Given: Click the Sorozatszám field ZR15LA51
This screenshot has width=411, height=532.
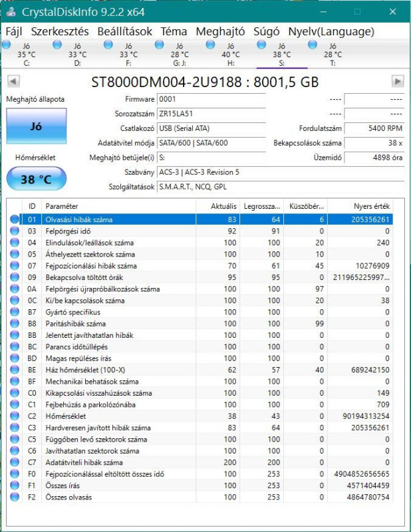Looking at the screenshot, I should pos(211,114).
